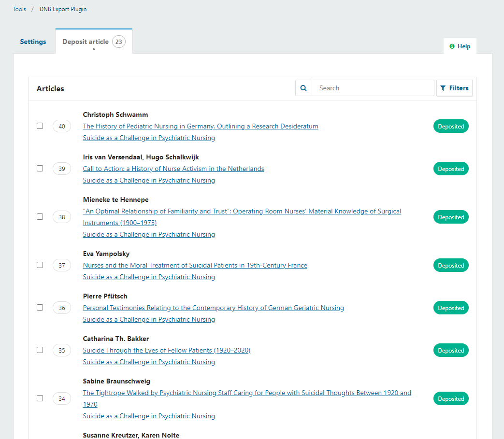Open the Filters panel
Screen dimensions: 504x439
[x=454, y=88]
